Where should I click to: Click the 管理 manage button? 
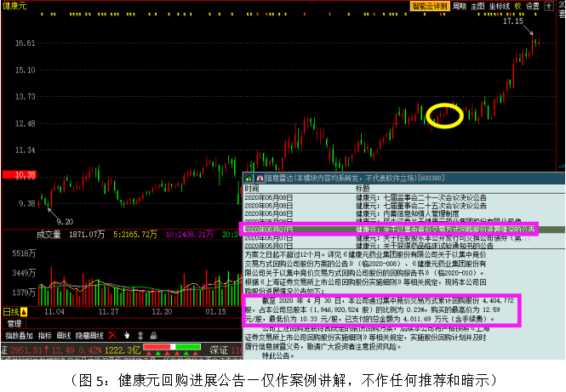pos(14,323)
